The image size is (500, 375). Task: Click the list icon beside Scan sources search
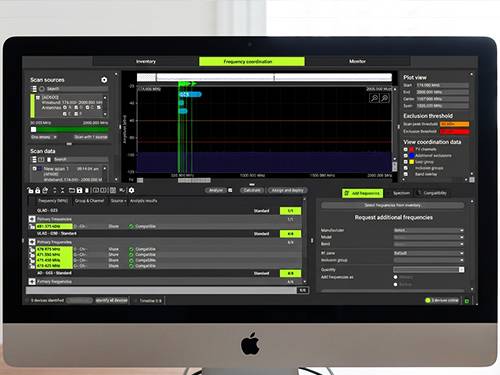click(34, 89)
